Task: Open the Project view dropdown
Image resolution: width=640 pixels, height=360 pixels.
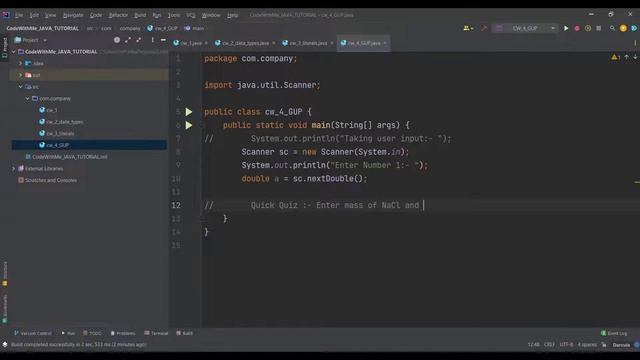Action: click(x=31, y=40)
